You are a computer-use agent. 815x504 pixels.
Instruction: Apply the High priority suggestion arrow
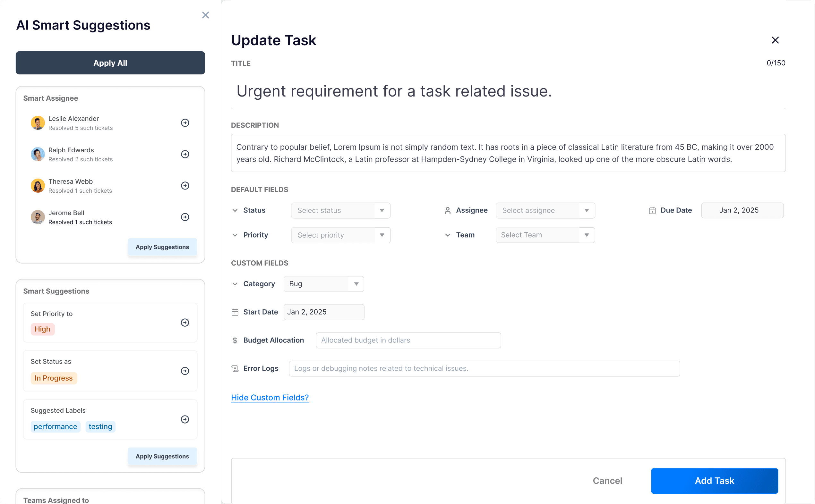[185, 322]
